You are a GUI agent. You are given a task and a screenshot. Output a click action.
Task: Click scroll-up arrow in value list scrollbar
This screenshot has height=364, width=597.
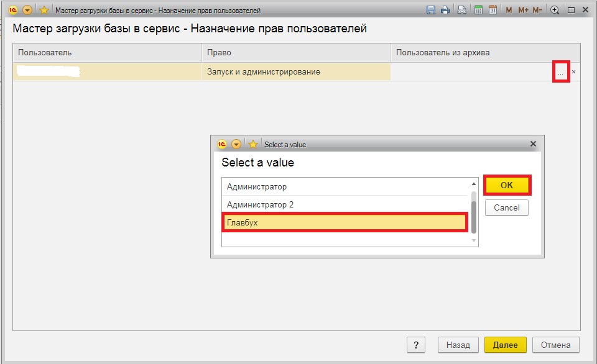[x=474, y=184]
